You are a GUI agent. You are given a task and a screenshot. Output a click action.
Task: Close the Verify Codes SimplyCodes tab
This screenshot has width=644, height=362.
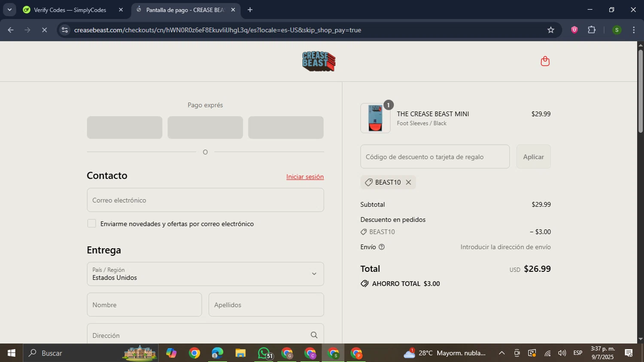[121, 9]
